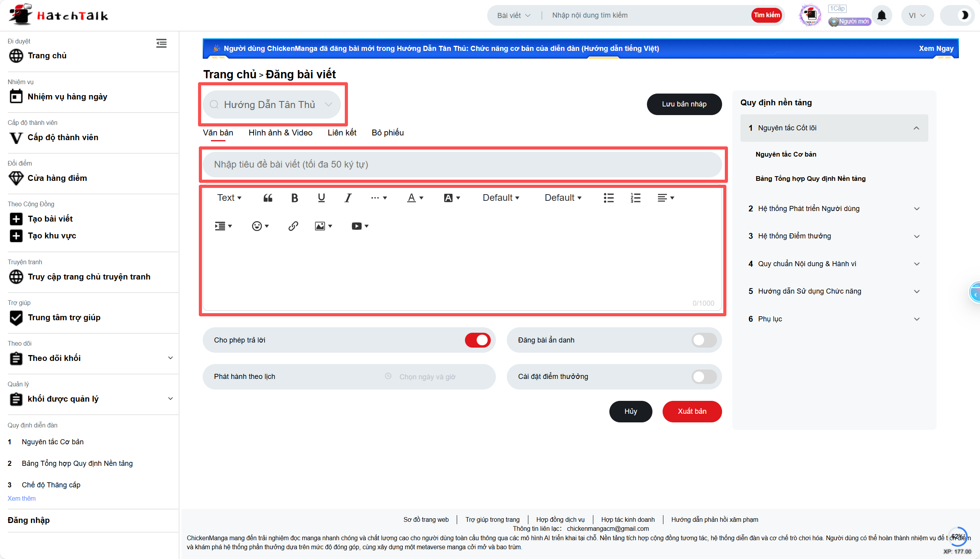Select the Bỏ phiếu tab
The width and height of the screenshot is (980, 559).
coord(387,133)
